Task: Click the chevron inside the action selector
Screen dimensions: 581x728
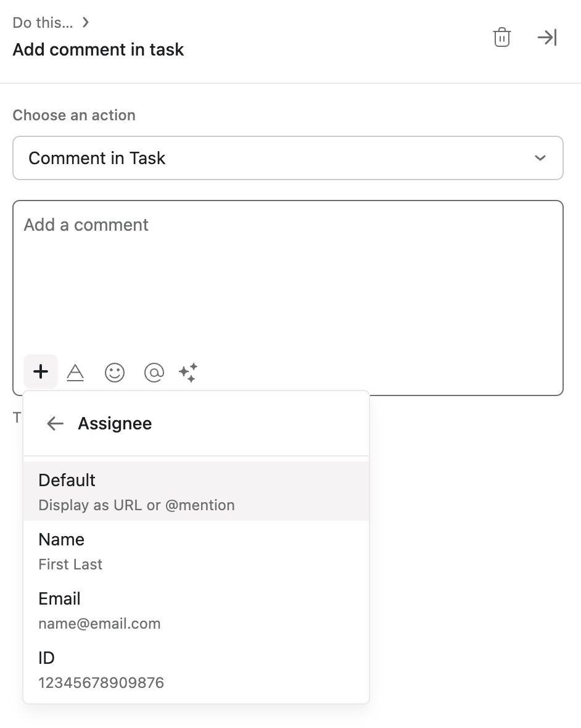Action: (x=540, y=158)
